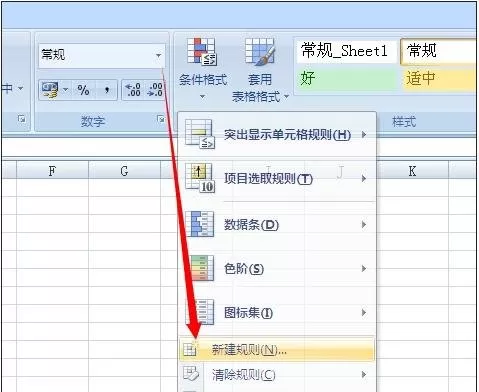
Task: Select 新建规则(N)... menu entry
Action: [277, 350]
